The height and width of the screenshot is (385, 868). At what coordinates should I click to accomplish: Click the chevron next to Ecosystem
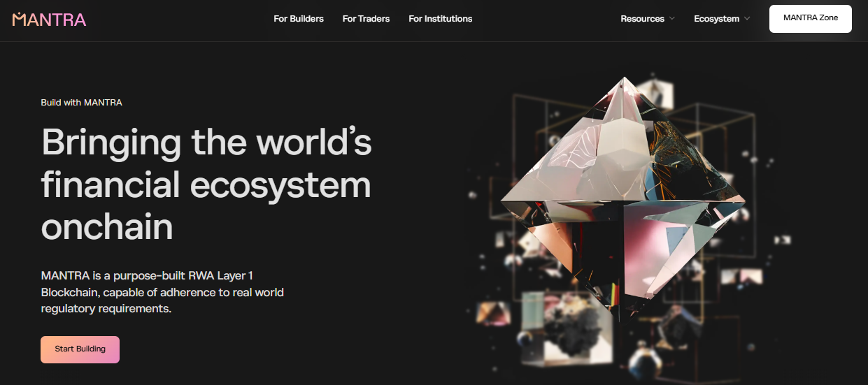pos(747,19)
